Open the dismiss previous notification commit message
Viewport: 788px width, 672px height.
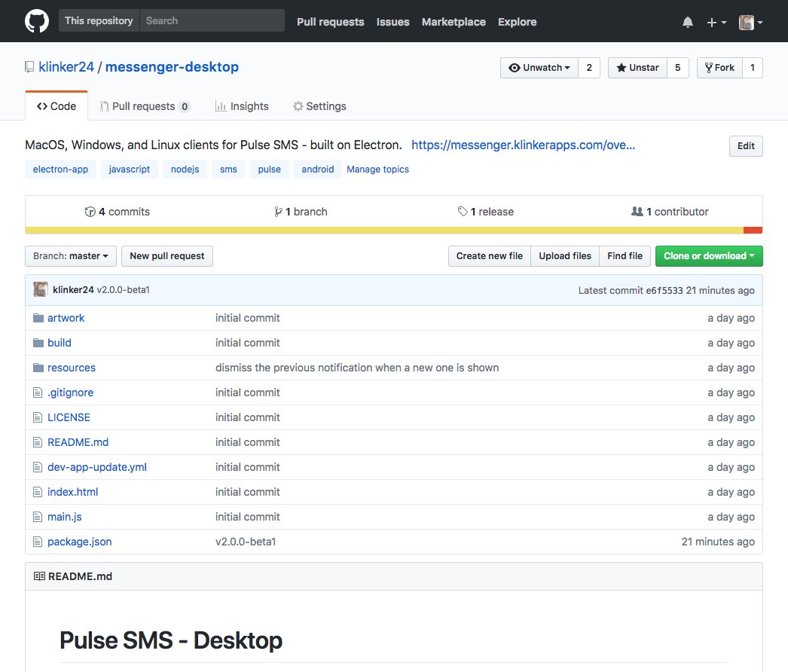pos(357,368)
